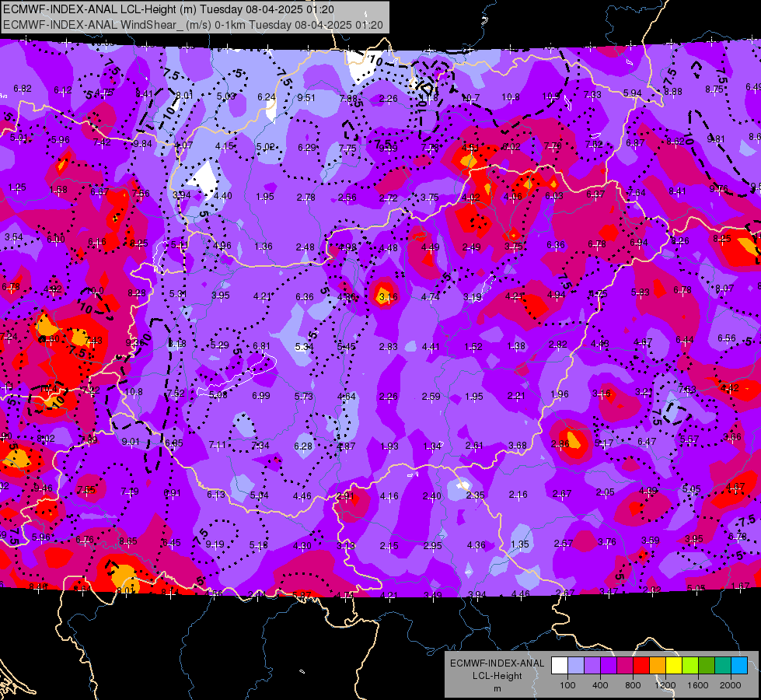Select the legend tick label 800
Screen dimensions: 761x700
click(633, 685)
